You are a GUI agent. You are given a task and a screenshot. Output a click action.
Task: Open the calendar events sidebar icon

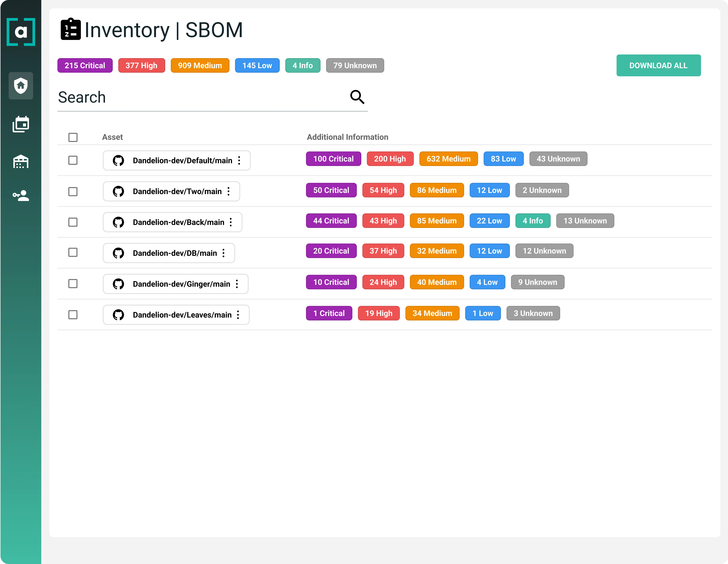tap(21, 124)
